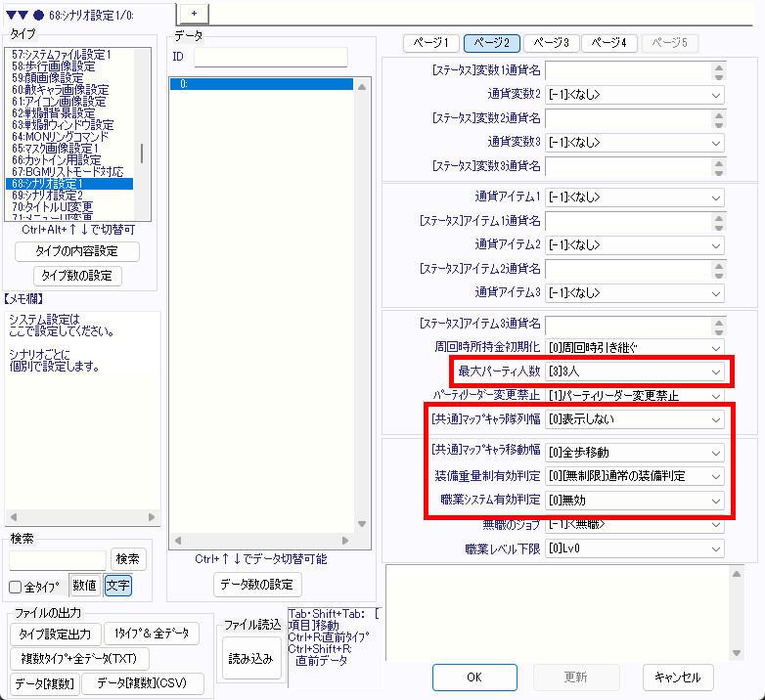Screen dimensions: 765x700
Task: Click the plus tab button at top
Action: [193, 12]
